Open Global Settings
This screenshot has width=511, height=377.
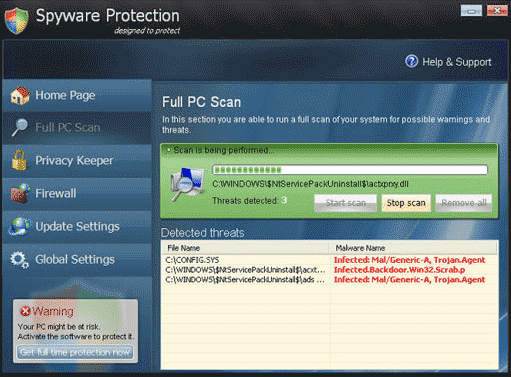tap(77, 259)
